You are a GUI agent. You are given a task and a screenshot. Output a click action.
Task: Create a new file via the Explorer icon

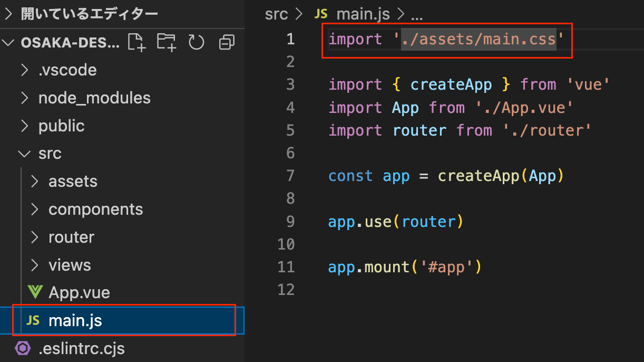click(136, 42)
